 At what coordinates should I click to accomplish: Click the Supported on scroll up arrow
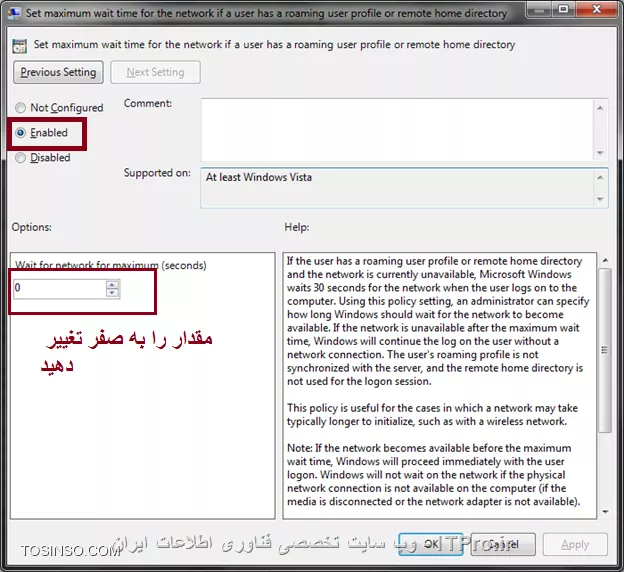[600, 177]
